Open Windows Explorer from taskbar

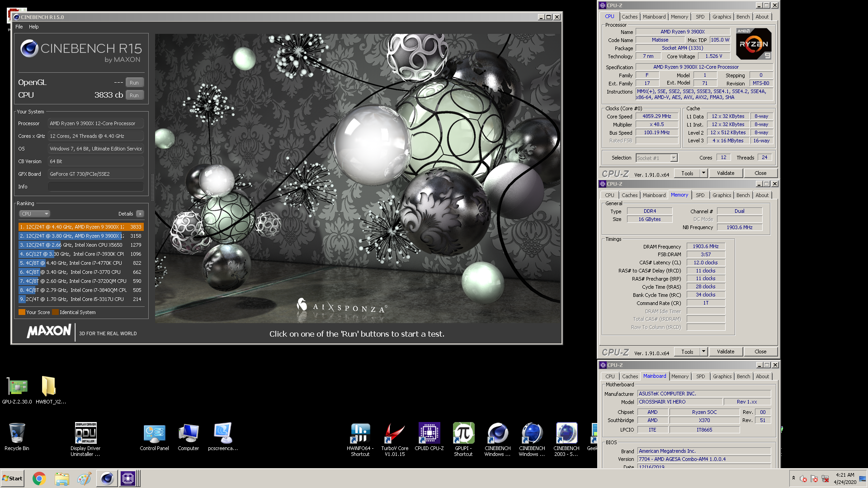point(62,479)
